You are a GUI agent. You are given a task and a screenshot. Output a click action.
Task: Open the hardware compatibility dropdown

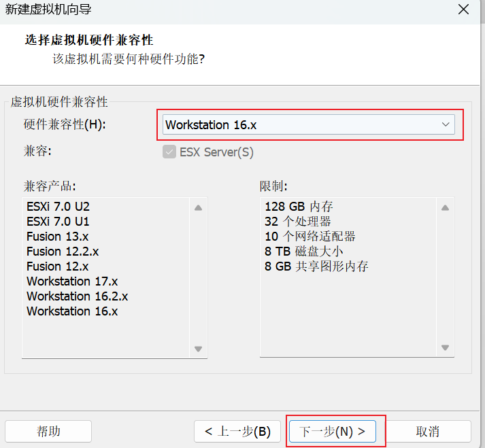(308, 124)
